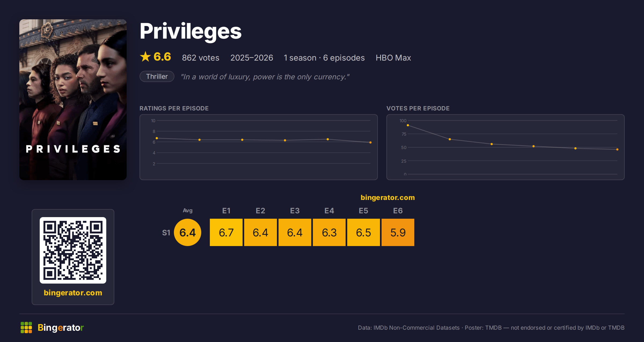
Task: Click the Privileges show title
Action: (191, 31)
